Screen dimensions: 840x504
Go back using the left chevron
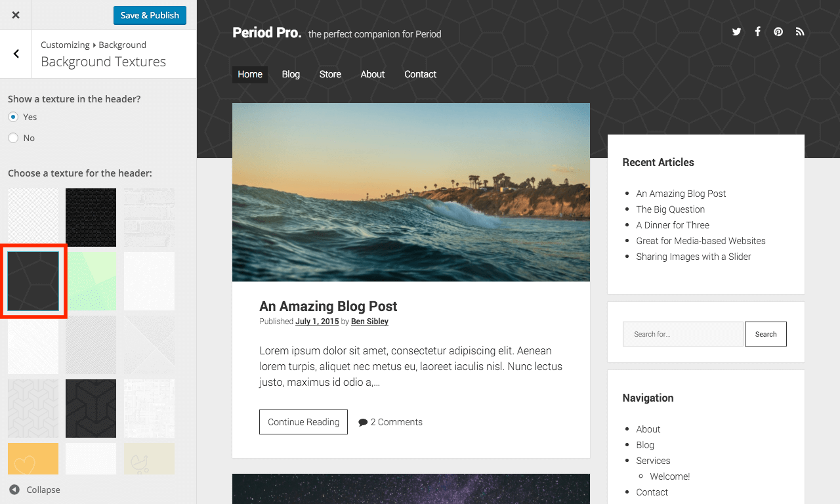pyautogui.click(x=16, y=54)
